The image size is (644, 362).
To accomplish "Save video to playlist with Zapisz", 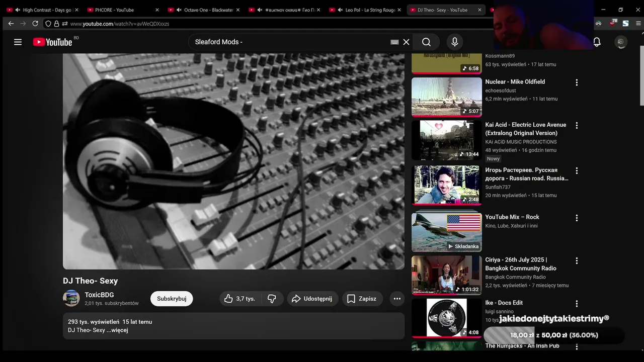I will click(x=362, y=299).
